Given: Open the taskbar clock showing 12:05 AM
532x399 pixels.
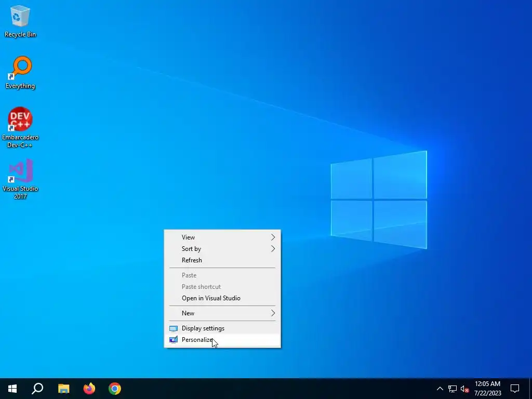Looking at the screenshot, I should pos(487,389).
